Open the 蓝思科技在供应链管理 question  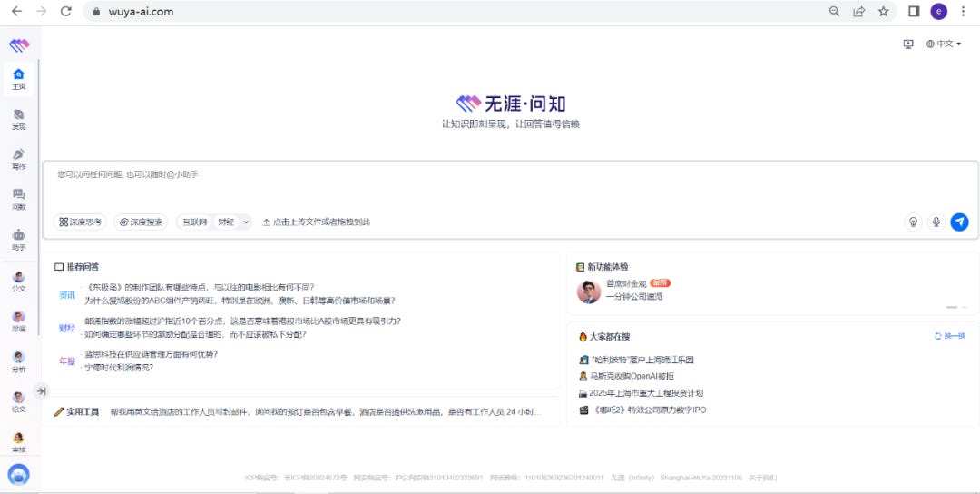(x=152, y=354)
